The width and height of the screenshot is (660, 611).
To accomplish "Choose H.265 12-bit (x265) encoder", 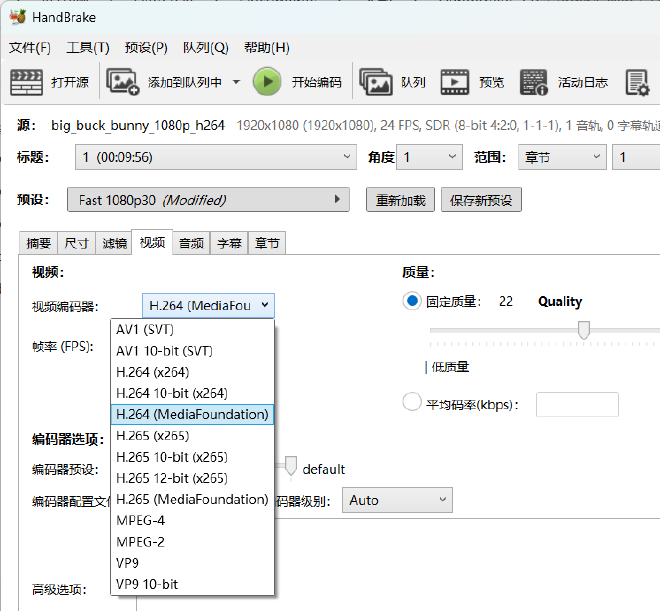I will (x=192, y=478).
